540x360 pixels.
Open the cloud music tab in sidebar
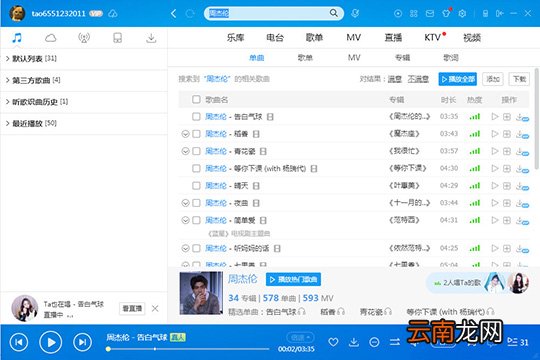[50, 38]
